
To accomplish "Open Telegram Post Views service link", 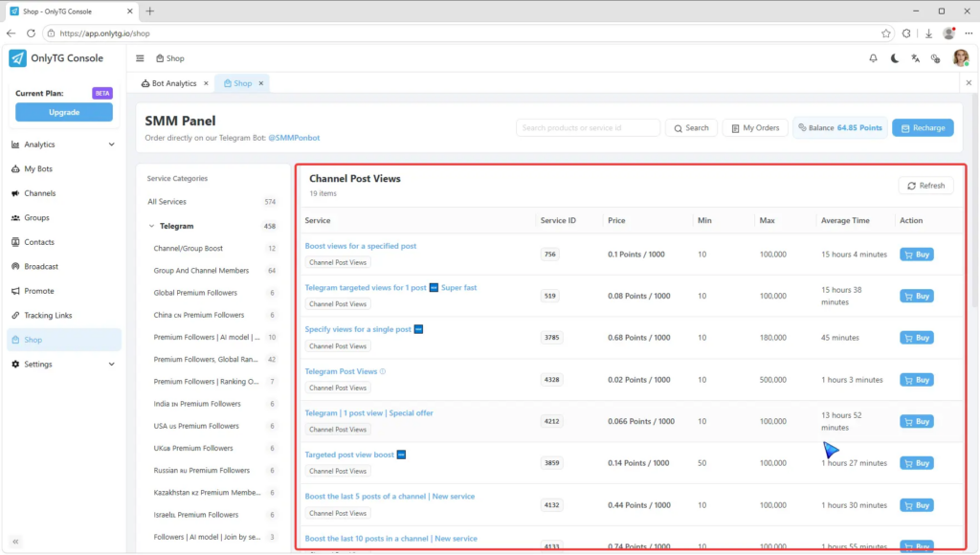I will pyautogui.click(x=342, y=371).
